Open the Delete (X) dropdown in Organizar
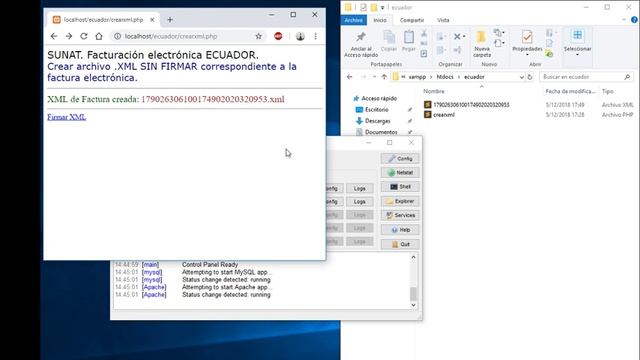This screenshot has width=640, height=360. (x=464, y=37)
